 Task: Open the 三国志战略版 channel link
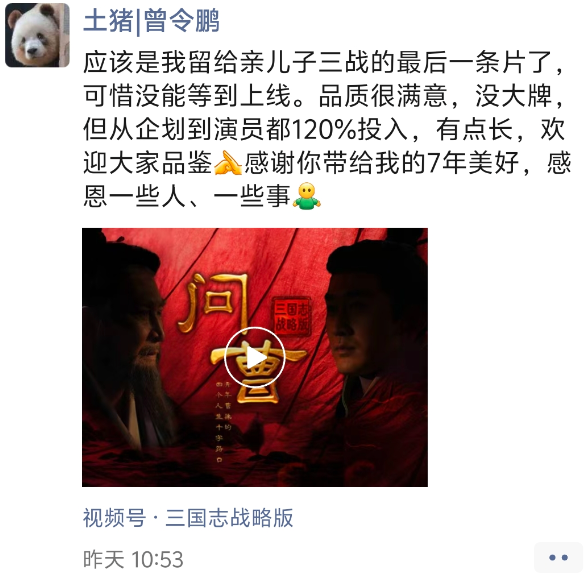[229, 518]
